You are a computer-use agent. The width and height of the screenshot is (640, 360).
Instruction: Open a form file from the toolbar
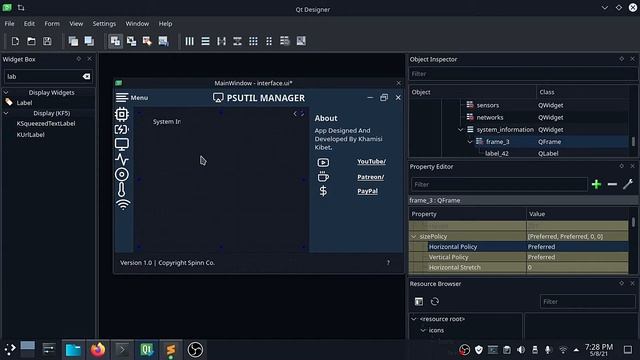[31, 41]
